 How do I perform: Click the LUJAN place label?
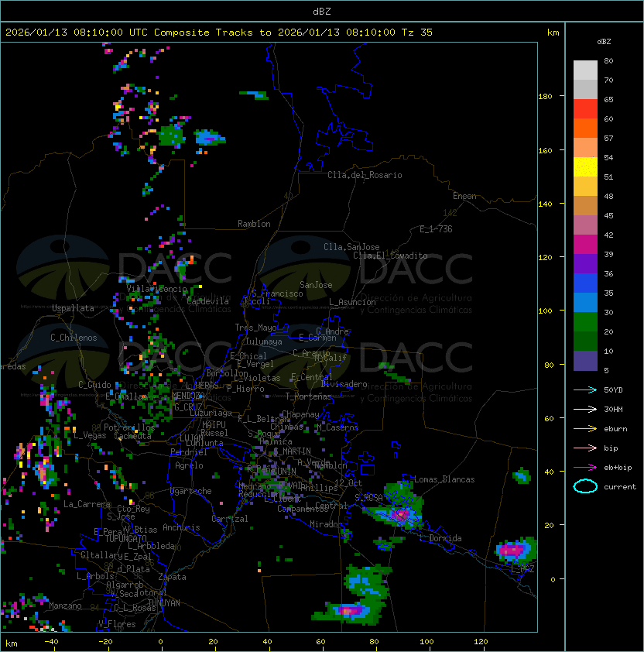[x=191, y=438]
